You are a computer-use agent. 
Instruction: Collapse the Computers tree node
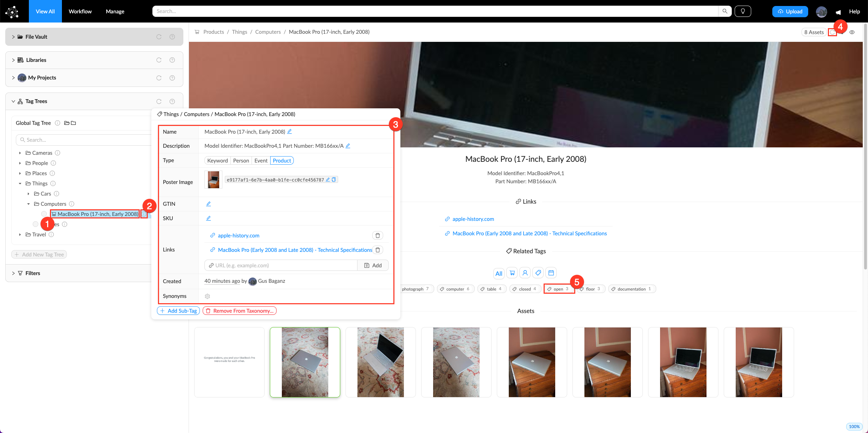pos(28,204)
